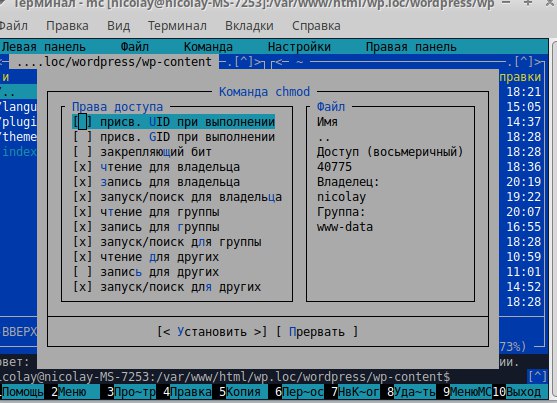Select the index file in left panel
Screen dimensions: 557x403
pyautogui.click(x=19, y=152)
